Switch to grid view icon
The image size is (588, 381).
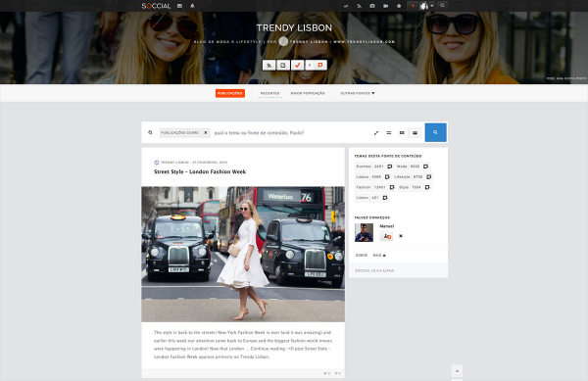click(402, 132)
